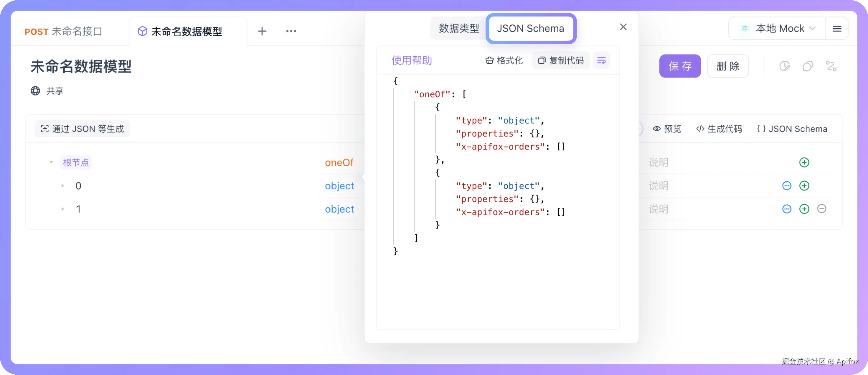Delete the model using 删除
The height and width of the screenshot is (375, 868).
point(728,66)
